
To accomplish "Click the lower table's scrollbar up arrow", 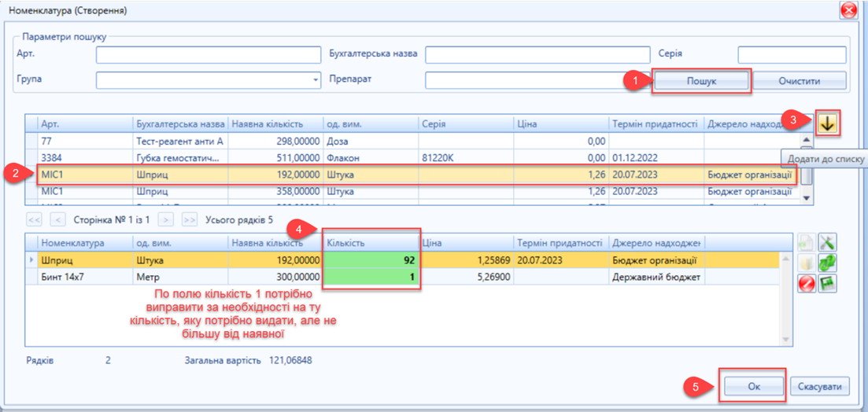I will pyautogui.click(x=785, y=257).
